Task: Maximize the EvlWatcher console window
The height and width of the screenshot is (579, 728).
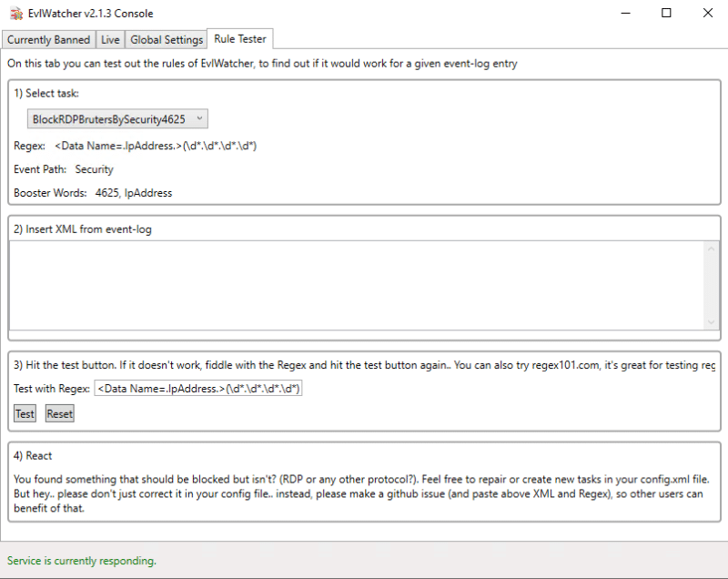Action: click(x=666, y=14)
